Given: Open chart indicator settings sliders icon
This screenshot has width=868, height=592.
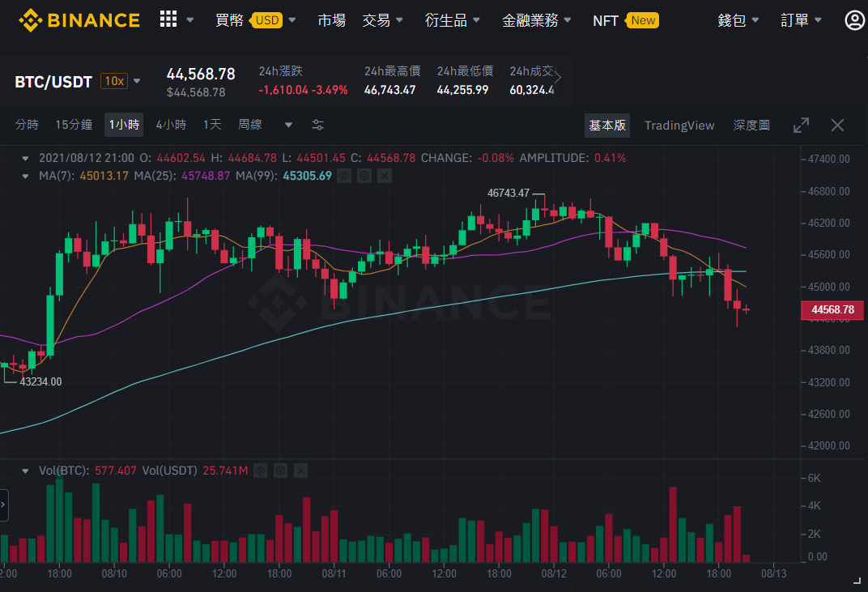Looking at the screenshot, I should click(317, 126).
